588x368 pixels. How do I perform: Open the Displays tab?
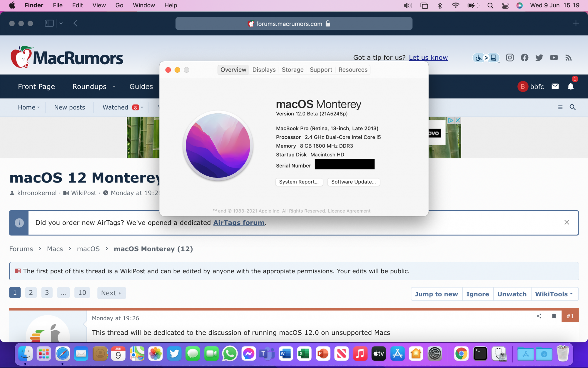[264, 70]
